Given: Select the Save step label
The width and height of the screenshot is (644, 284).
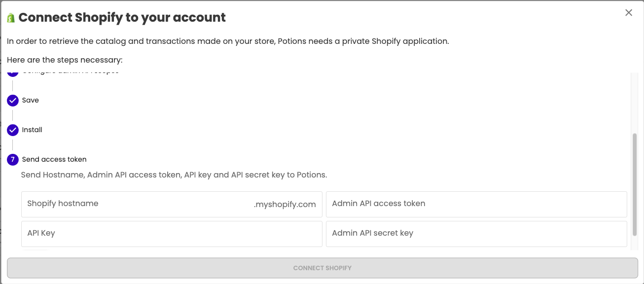Looking at the screenshot, I should (31, 100).
